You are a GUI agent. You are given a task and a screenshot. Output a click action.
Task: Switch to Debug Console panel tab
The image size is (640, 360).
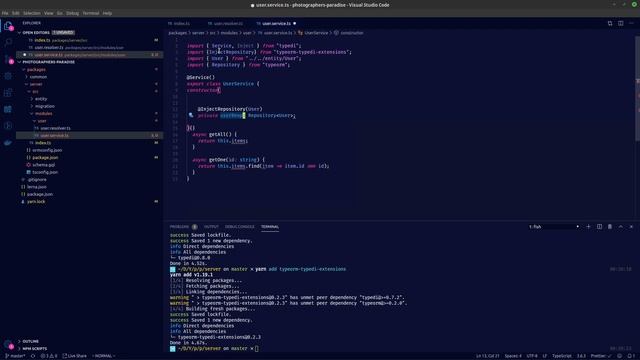click(x=240, y=227)
